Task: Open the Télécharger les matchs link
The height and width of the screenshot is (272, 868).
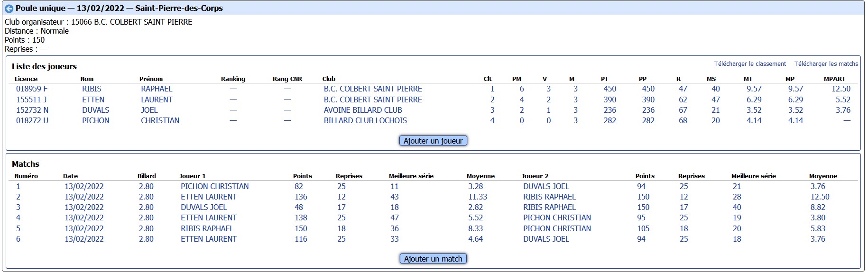Action: [826, 63]
